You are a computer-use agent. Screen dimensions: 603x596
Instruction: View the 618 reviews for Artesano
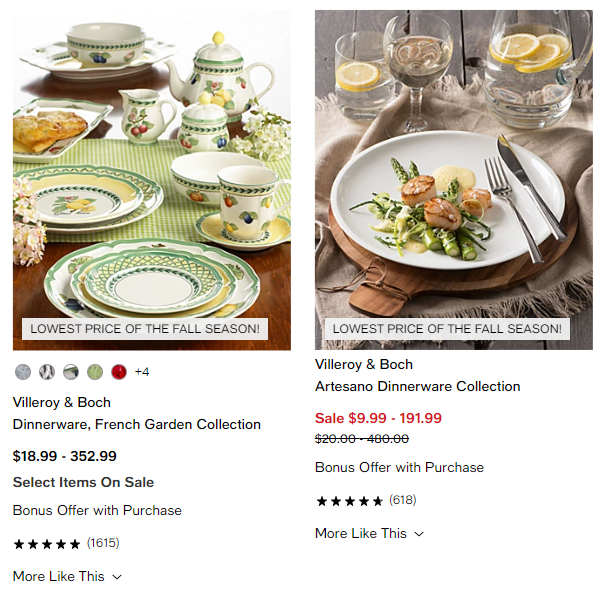403,500
